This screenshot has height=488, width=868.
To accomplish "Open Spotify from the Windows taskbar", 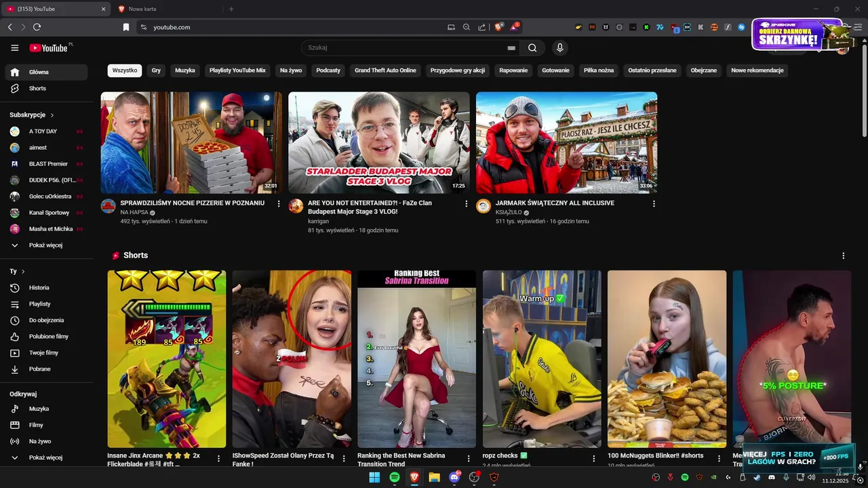I will (394, 477).
